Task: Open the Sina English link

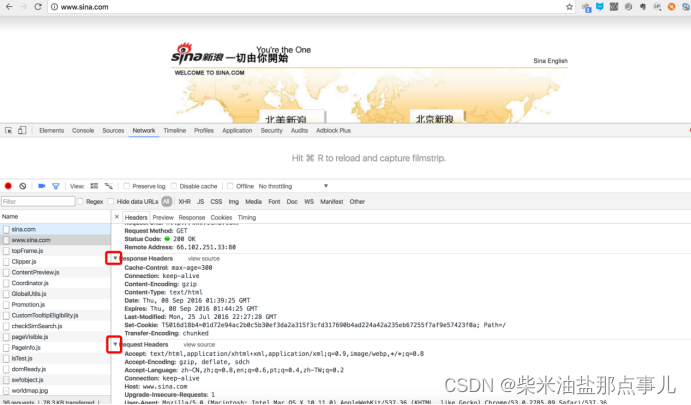Action: pyautogui.click(x=550, y=61)
